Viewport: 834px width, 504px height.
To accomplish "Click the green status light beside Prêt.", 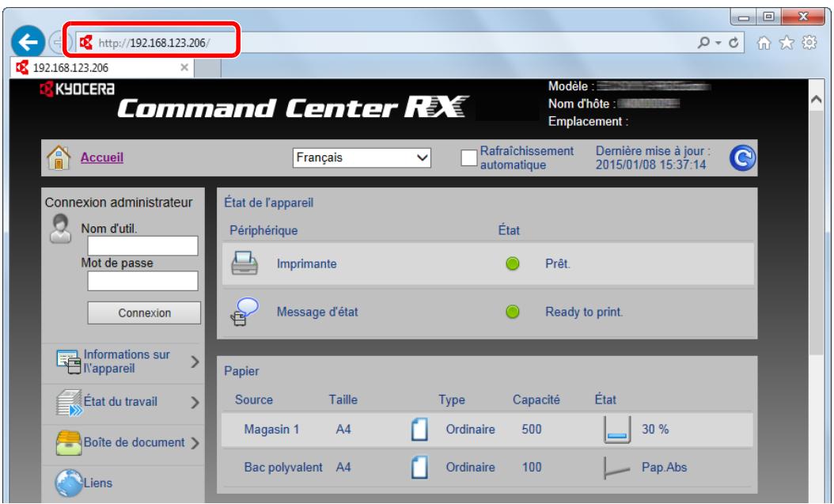I will pyautogui.click(x=513, y=263).
